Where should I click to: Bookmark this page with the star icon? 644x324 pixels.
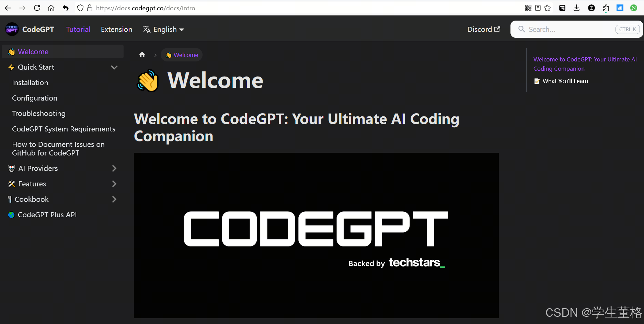547,8
